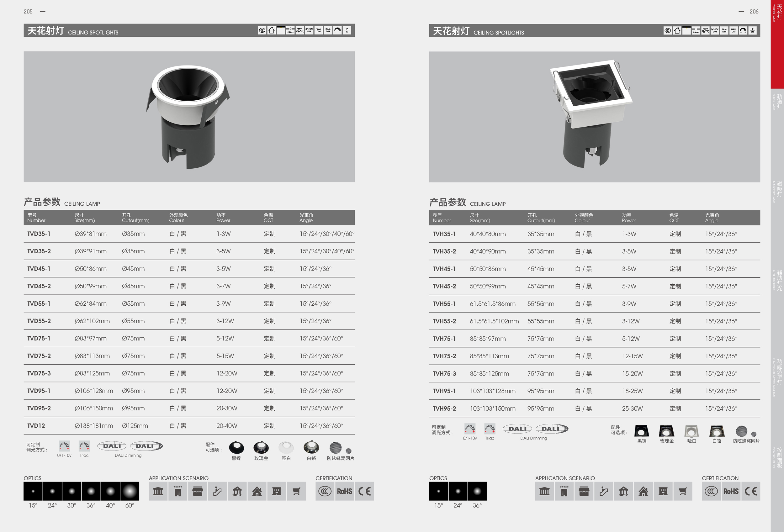784x532 pixels.
Task: Click the storefront awning icon on page 205
Action: click(x=198, y=491)
